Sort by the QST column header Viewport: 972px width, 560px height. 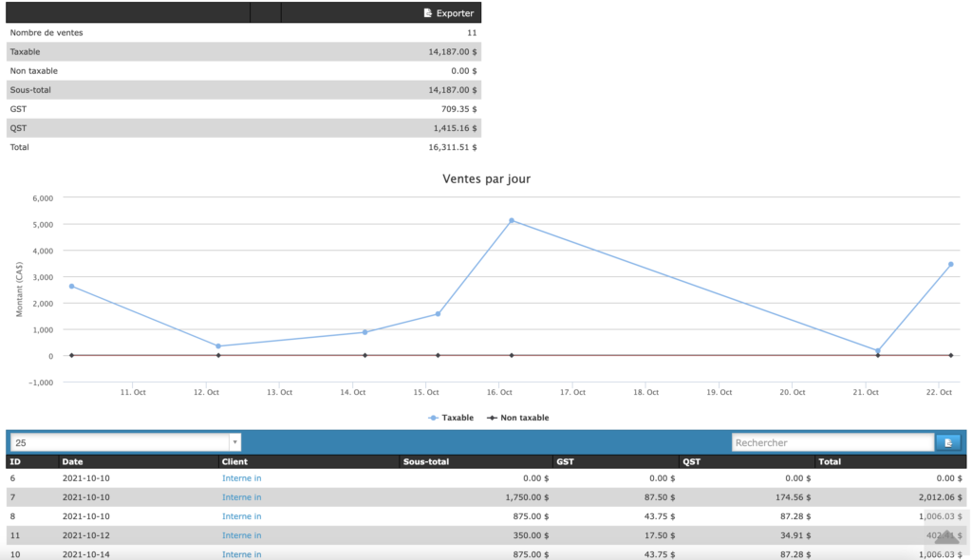[x=692, y=462]
